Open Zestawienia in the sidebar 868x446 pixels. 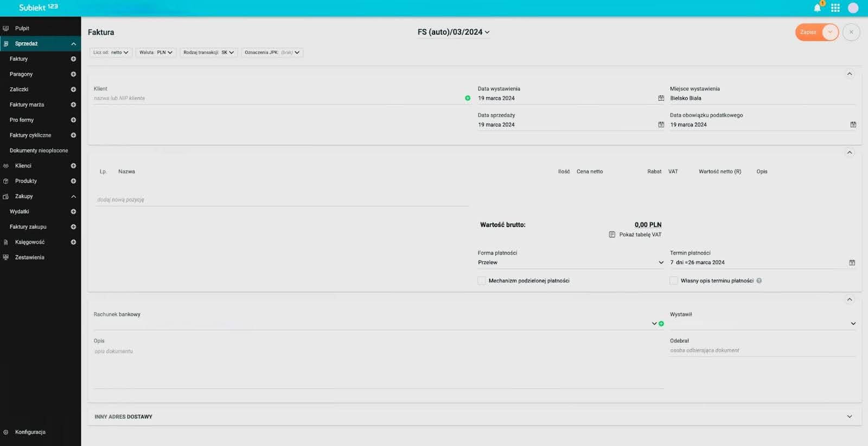(x=30, y=257)
